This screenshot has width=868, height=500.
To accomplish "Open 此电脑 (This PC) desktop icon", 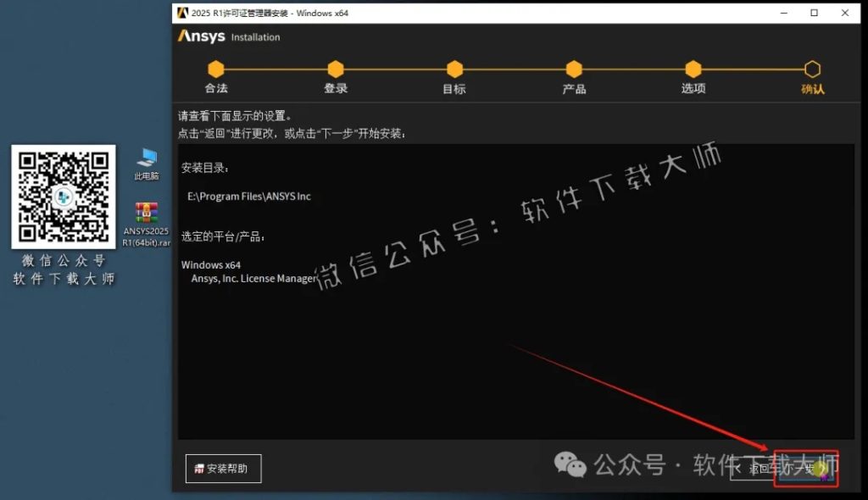I will pos(145,157).
